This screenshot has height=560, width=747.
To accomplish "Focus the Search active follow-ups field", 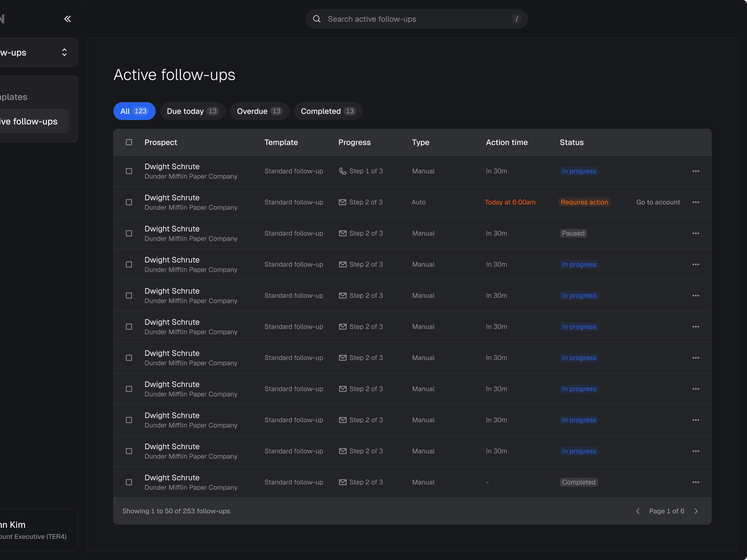I will [415, 19].
